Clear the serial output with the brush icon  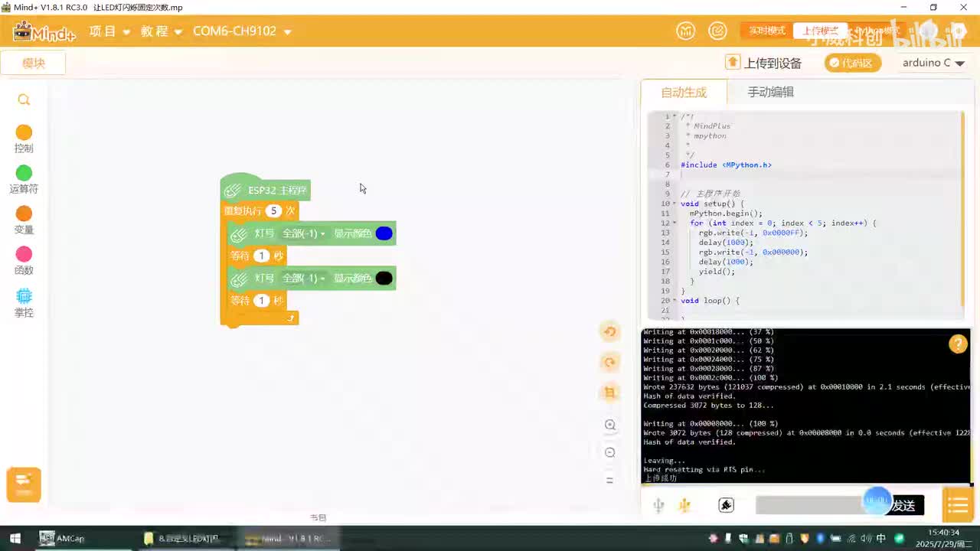point(726,505)
